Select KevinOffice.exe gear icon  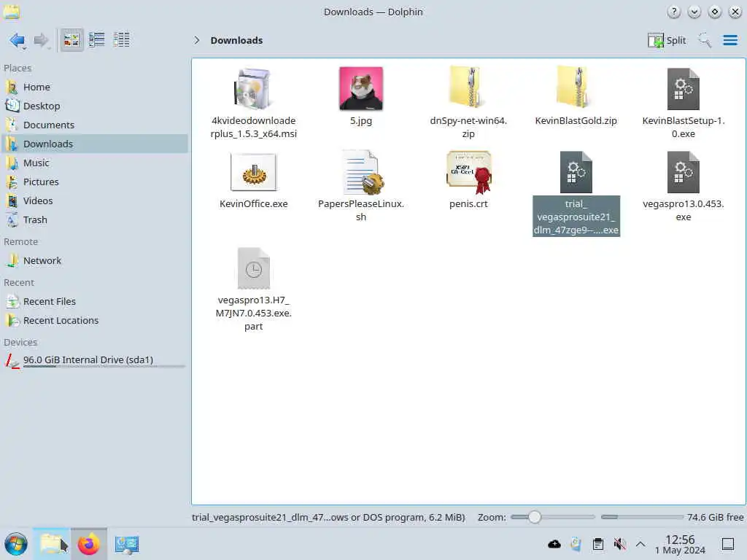(x=253, y=172)
